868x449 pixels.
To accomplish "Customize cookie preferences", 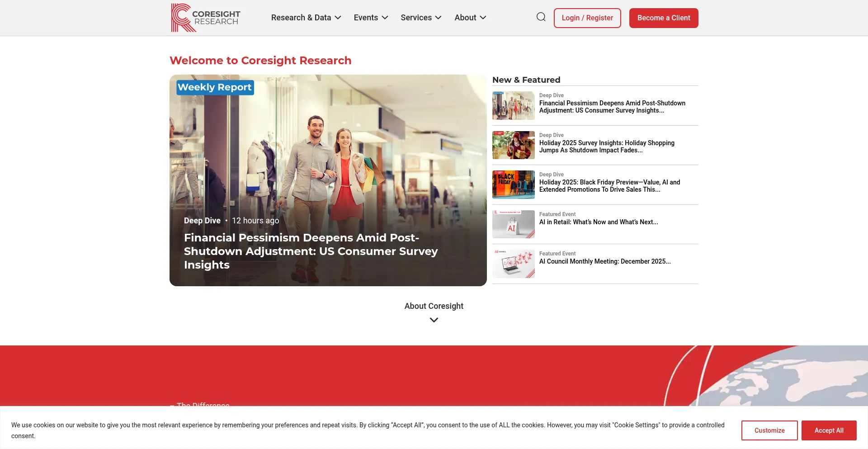I will 769,430.
